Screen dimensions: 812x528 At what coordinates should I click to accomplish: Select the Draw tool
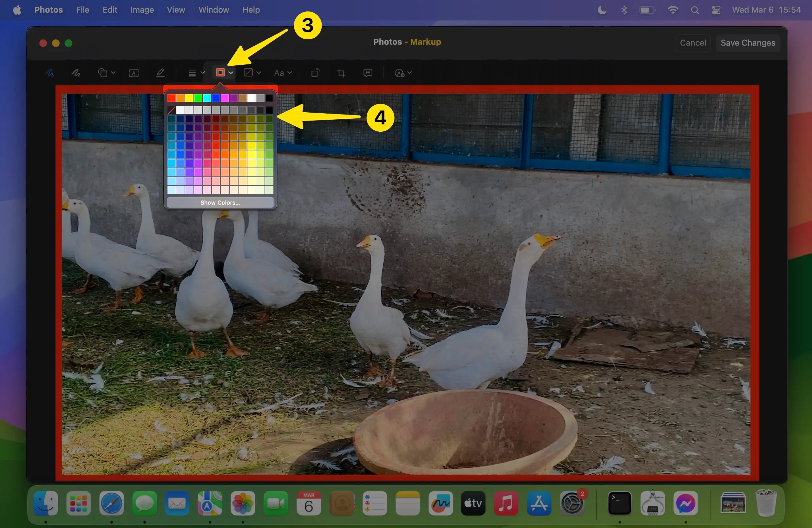[x=76, y=73]
